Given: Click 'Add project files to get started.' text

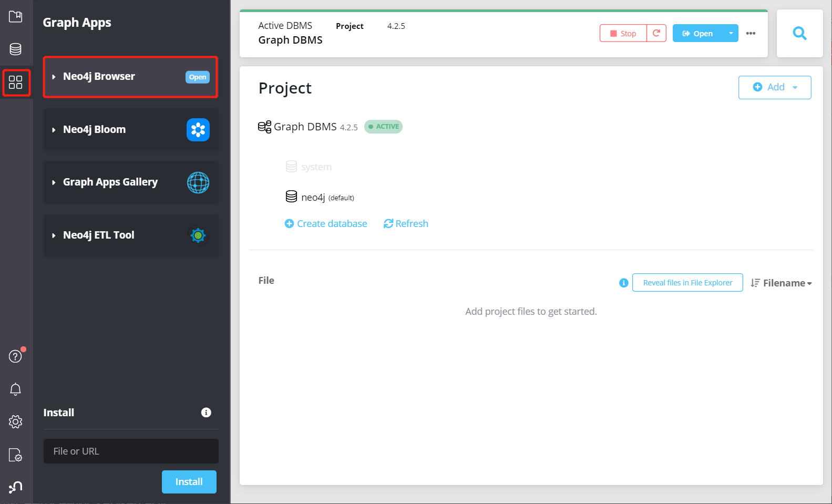Looking at the screenshot, I should point(531,312).
